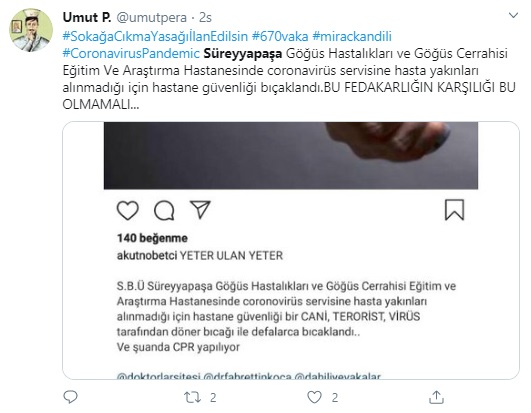Click the 2s tweet timestamp
Screen dimensions: 531x413
205,18
